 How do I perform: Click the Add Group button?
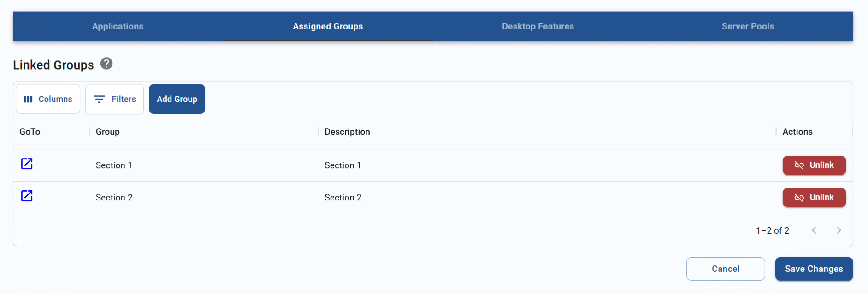(x=177, y=99)
